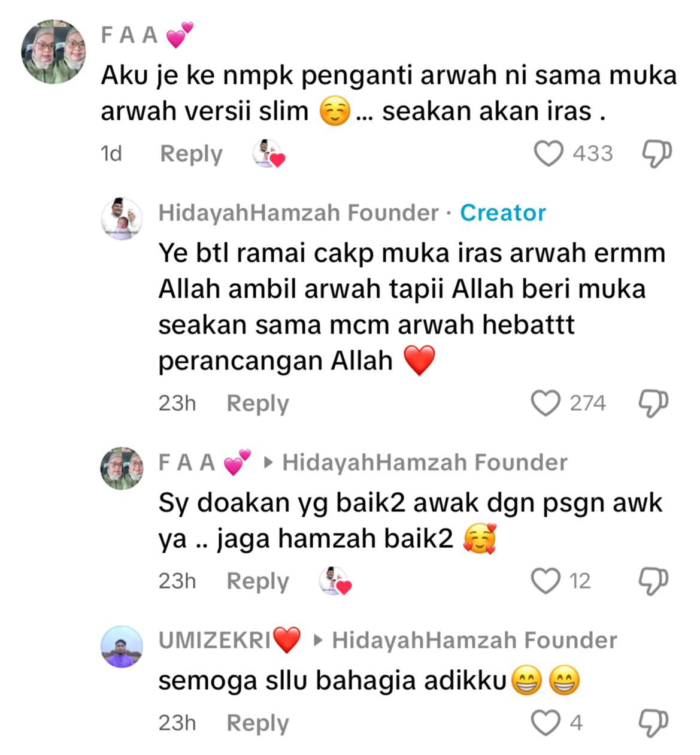Like the top comment with 433 likes
Image resolution: width=700 pixels, height=755 pixels.
coord(549,153)
